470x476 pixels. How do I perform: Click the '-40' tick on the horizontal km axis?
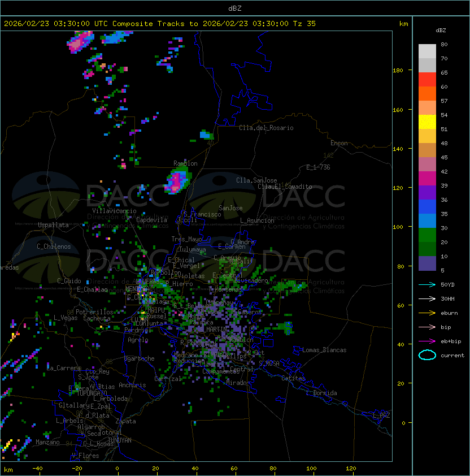37,469
